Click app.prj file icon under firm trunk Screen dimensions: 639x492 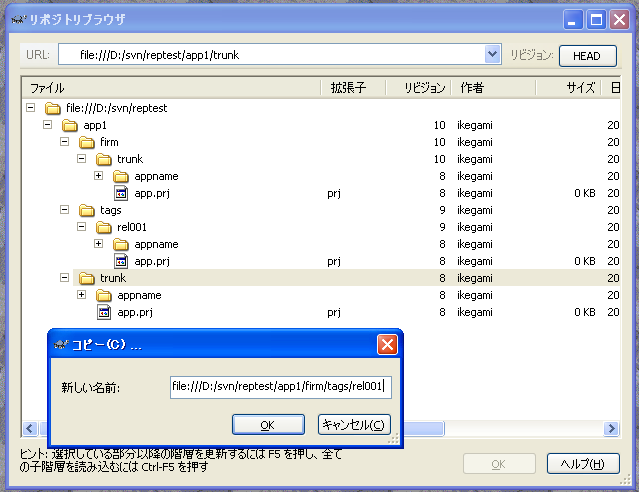(121, 193)
